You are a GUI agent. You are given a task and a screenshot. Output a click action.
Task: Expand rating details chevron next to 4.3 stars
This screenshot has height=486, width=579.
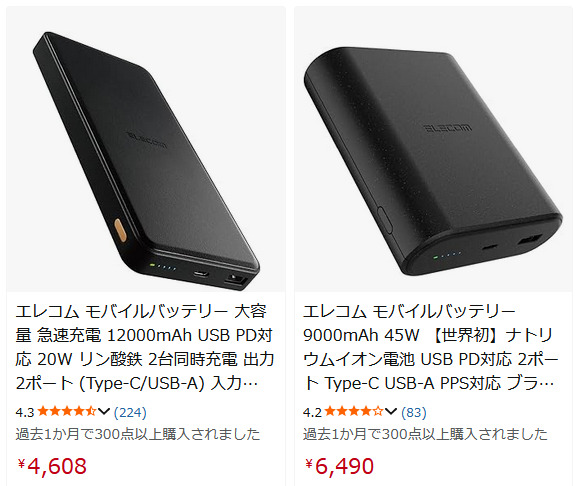[x=104, y=411]
